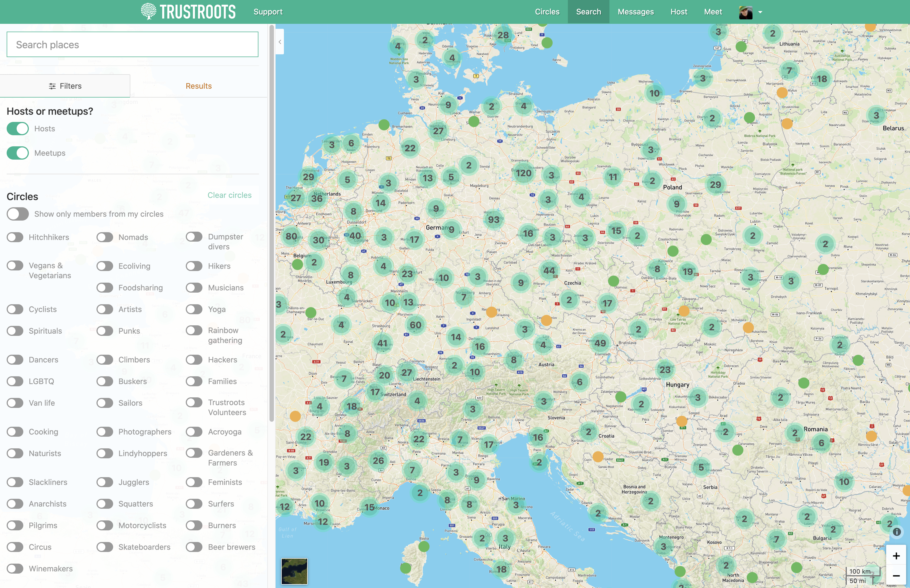Focus the Search places input field

tap(133, 45)
